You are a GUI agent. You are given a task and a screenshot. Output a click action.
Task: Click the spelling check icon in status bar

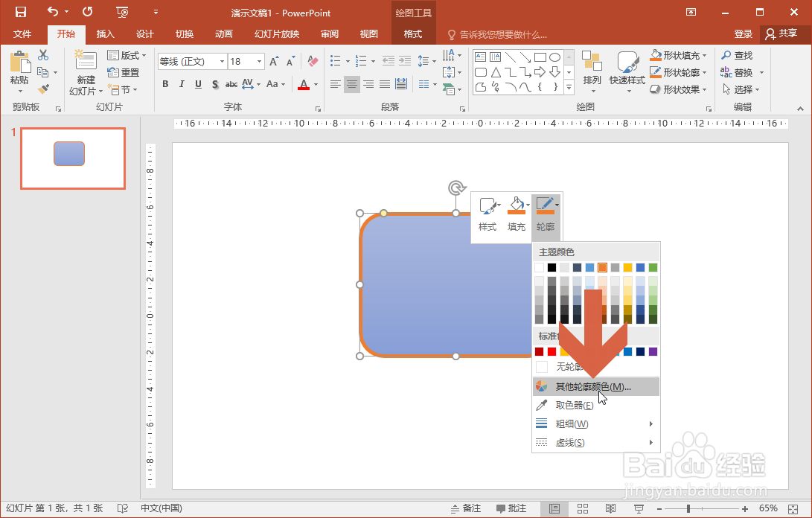[123, 508]
